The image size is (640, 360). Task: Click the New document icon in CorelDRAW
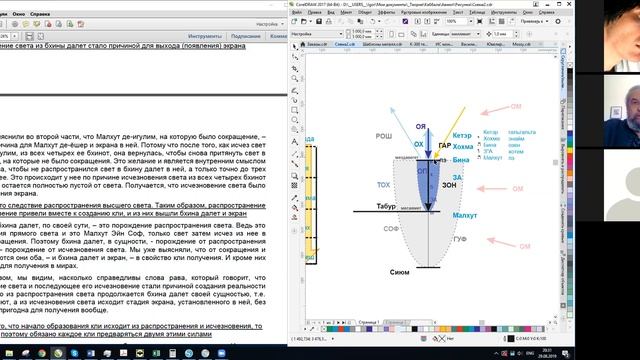click(x=294, y=21)
